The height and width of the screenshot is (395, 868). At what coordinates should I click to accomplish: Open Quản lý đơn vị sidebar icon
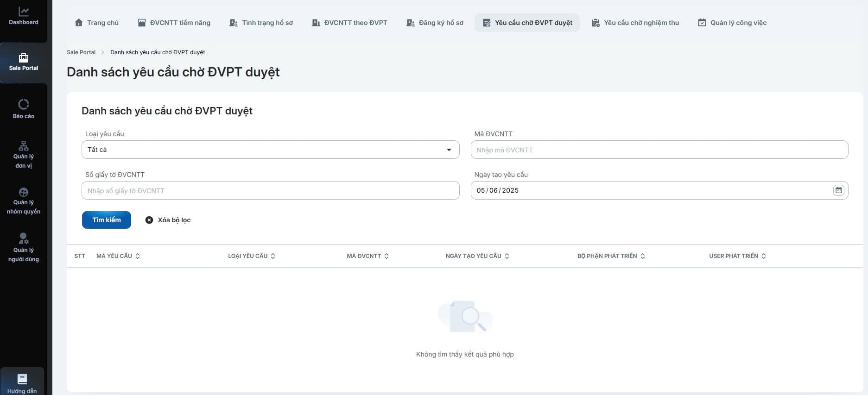coord(24,146)
